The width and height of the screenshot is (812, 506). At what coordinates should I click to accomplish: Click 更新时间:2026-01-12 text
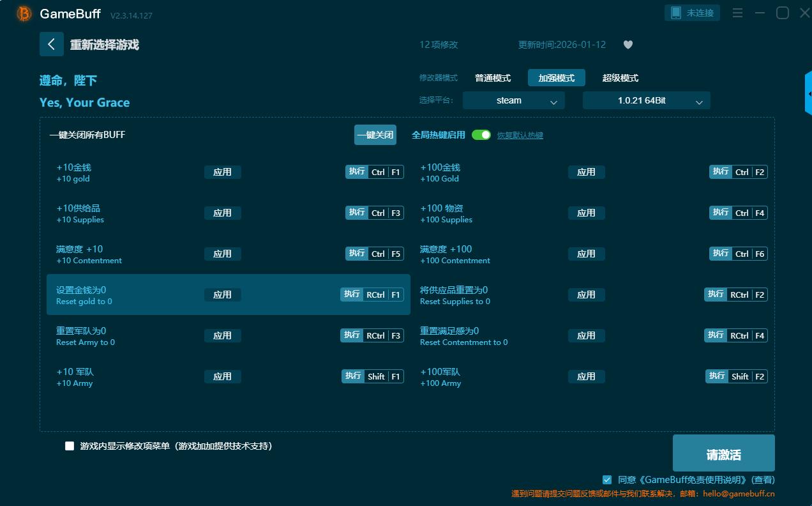coord(562,45)
